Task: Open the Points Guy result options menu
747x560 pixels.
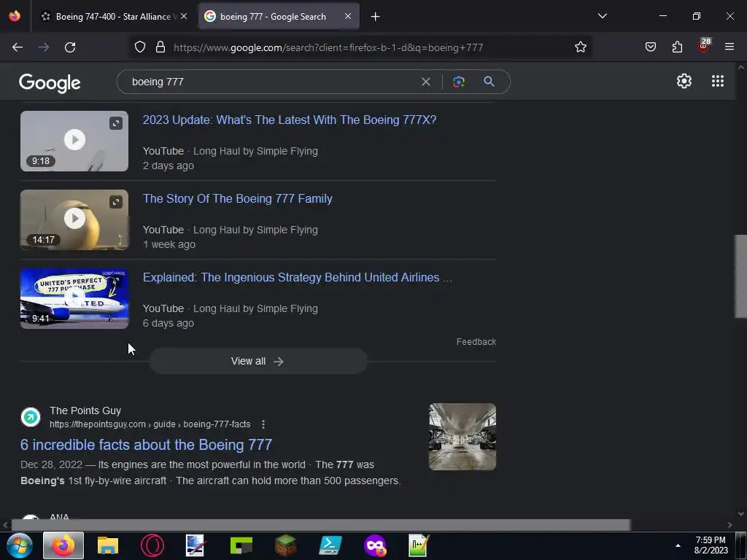Action: (x=263, y=424)
